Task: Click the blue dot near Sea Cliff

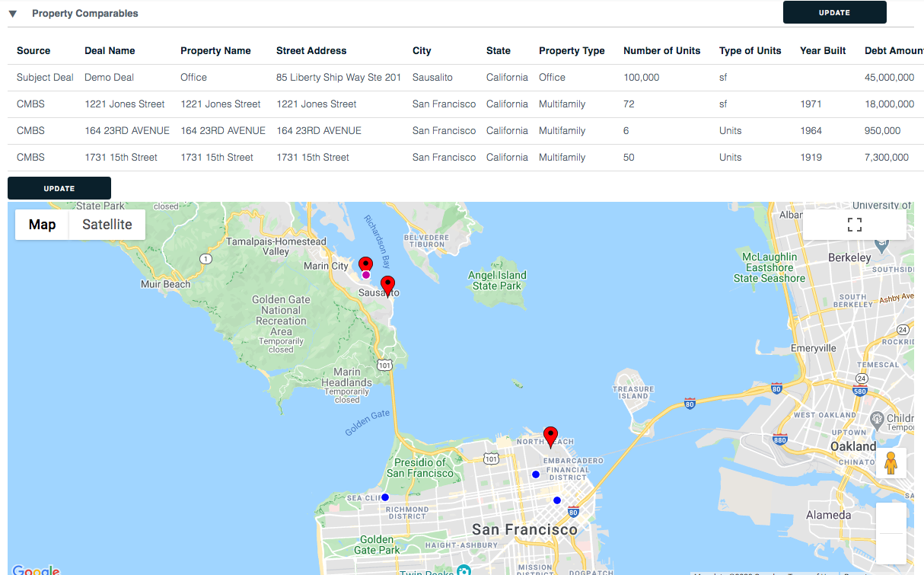Action: 385,497
